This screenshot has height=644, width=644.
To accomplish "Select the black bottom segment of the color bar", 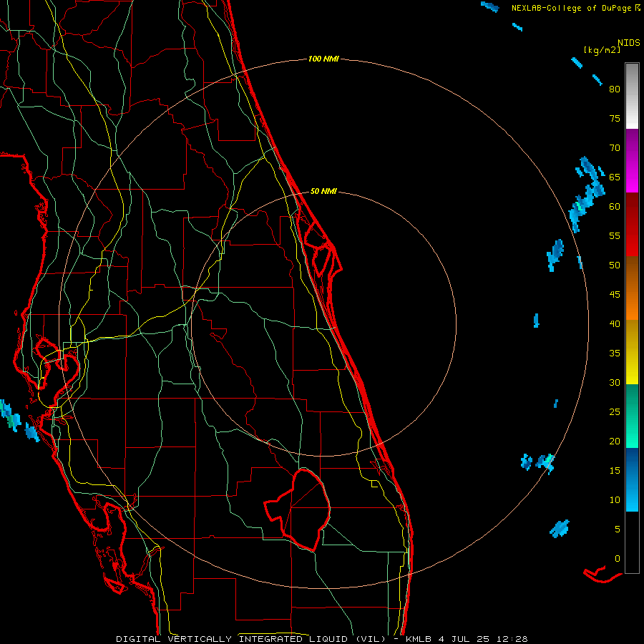I will click(x=632, y=542).
